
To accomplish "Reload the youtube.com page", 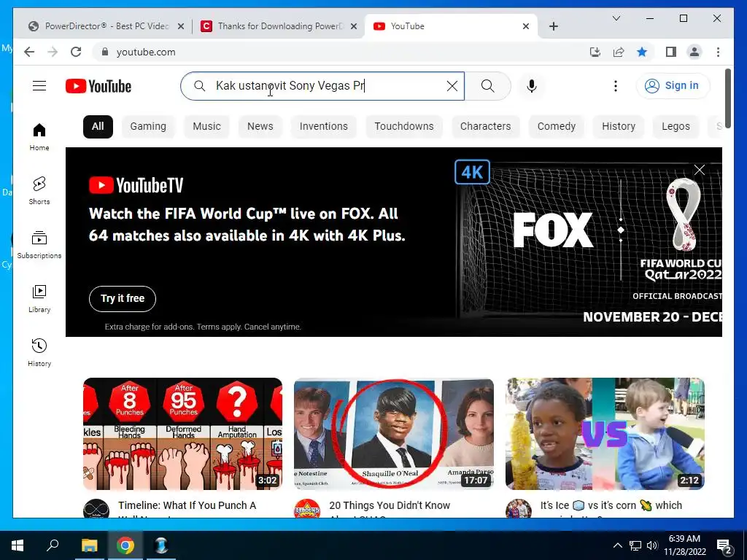I will 76,52.
